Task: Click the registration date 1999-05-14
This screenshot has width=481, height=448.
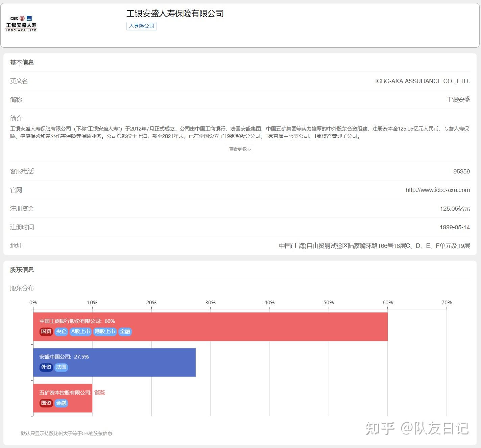Action: (x=455, y=227)
